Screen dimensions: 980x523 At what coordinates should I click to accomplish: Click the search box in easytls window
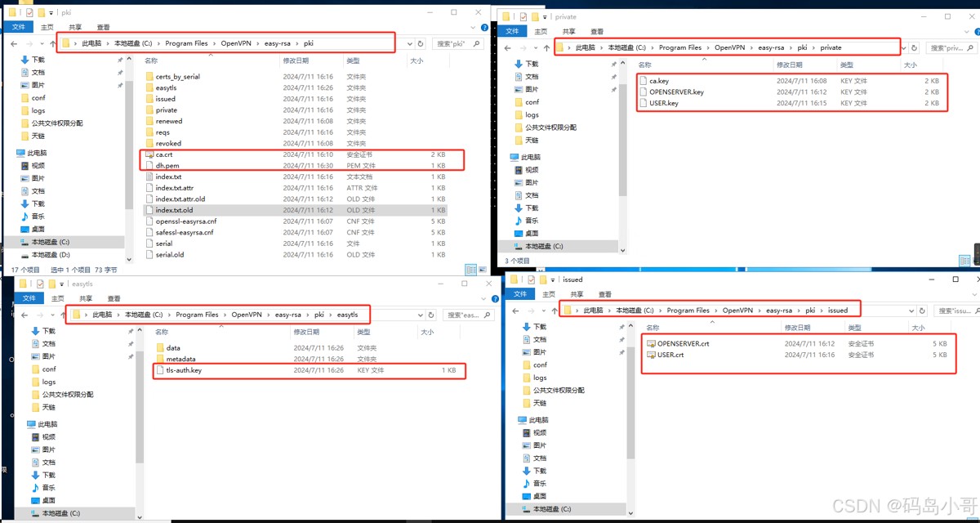click(470, 315)
